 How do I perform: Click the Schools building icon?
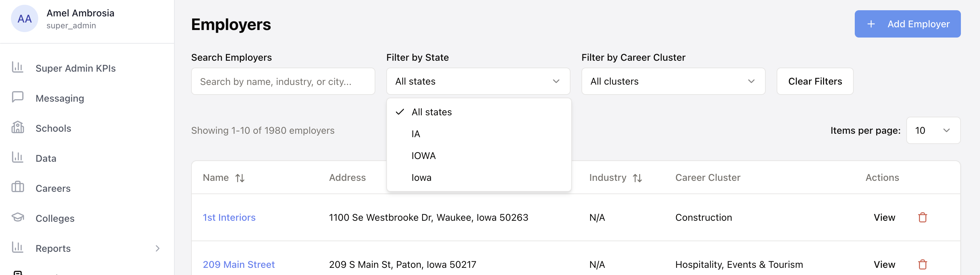(x=17, y=127)
